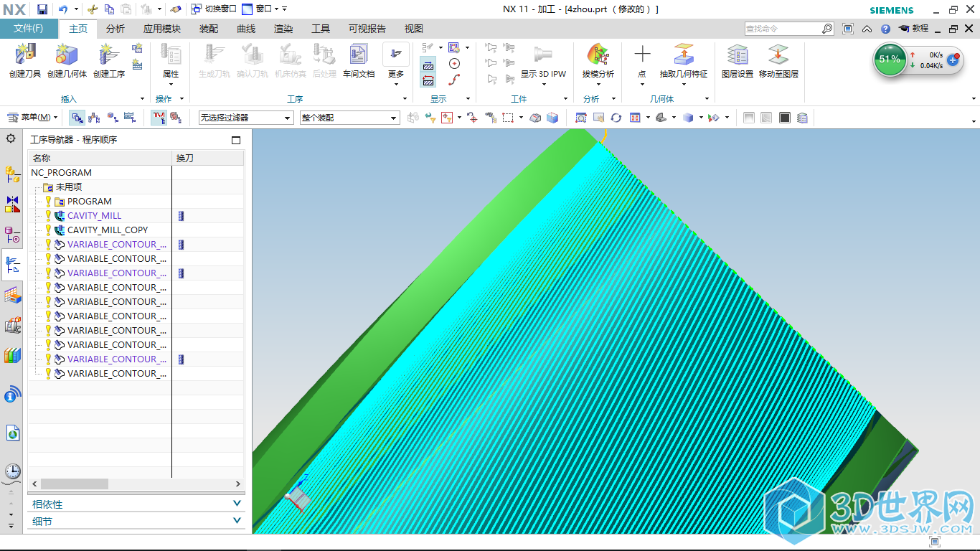Switch to the 视图 tab
Viewport: 980px width, 551px height.
tap(414, 29)
